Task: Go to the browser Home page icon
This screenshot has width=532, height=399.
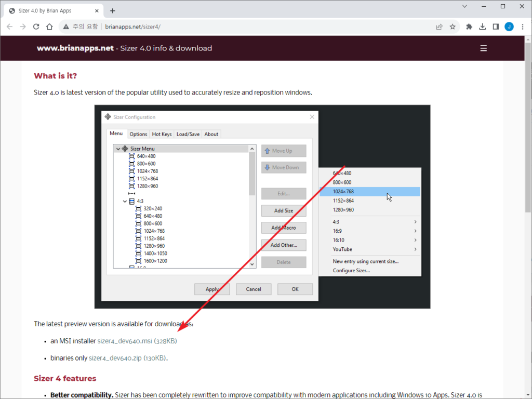Action: (49, 26)
